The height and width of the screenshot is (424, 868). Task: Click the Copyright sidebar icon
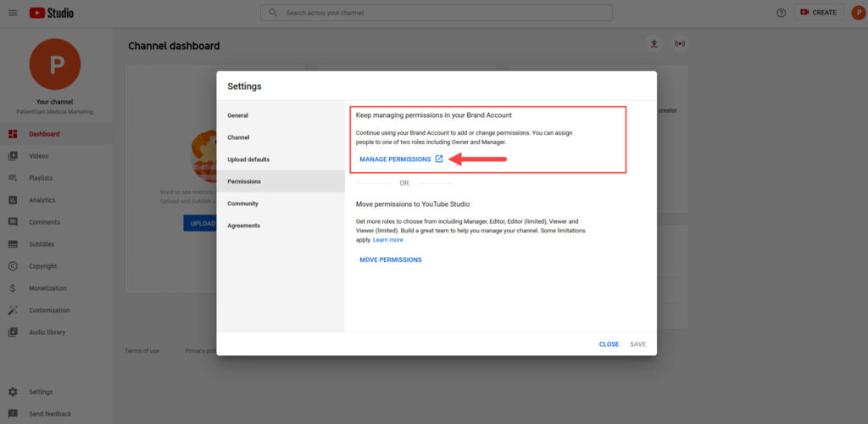tap(13, 266)
